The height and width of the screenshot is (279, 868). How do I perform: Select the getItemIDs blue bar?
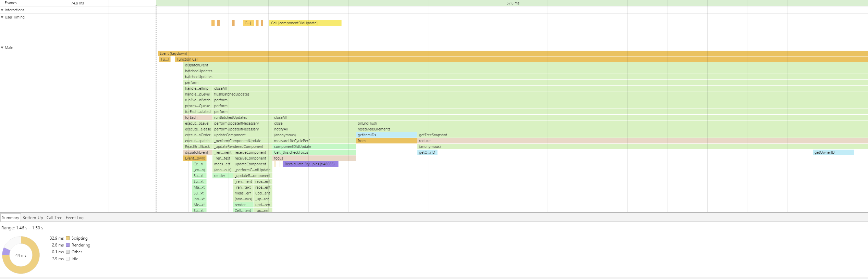point(387,135)
